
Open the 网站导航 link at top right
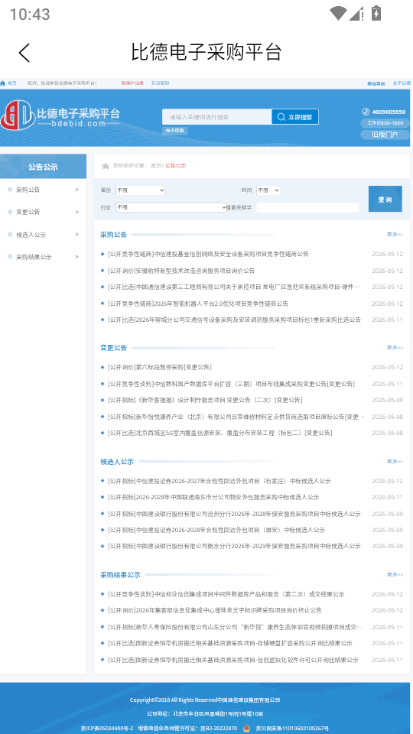click(x=376, y=83)
